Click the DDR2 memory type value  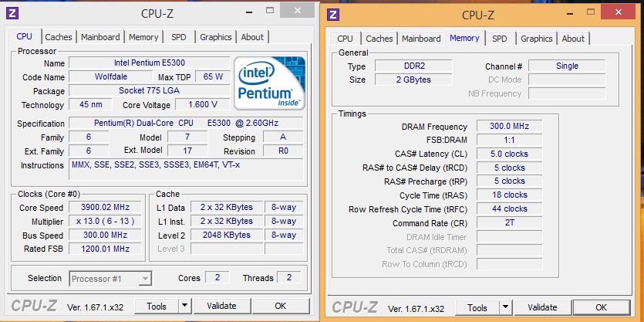point(413,66)
